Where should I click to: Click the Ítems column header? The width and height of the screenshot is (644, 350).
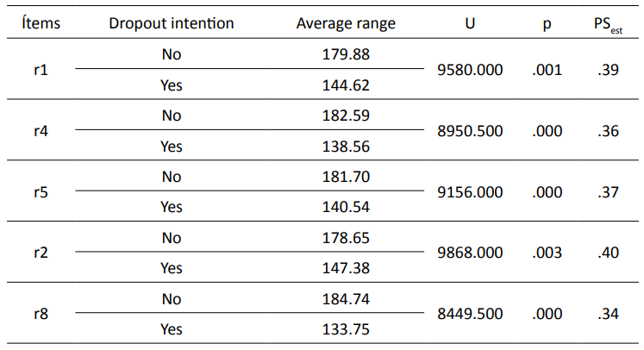pyautogui.click(x=41, y=23)
